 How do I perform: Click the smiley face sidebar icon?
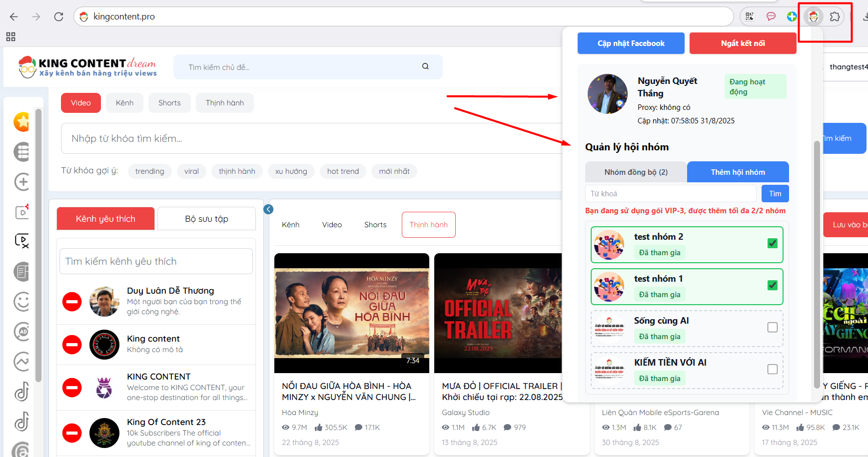coord(22,302)
